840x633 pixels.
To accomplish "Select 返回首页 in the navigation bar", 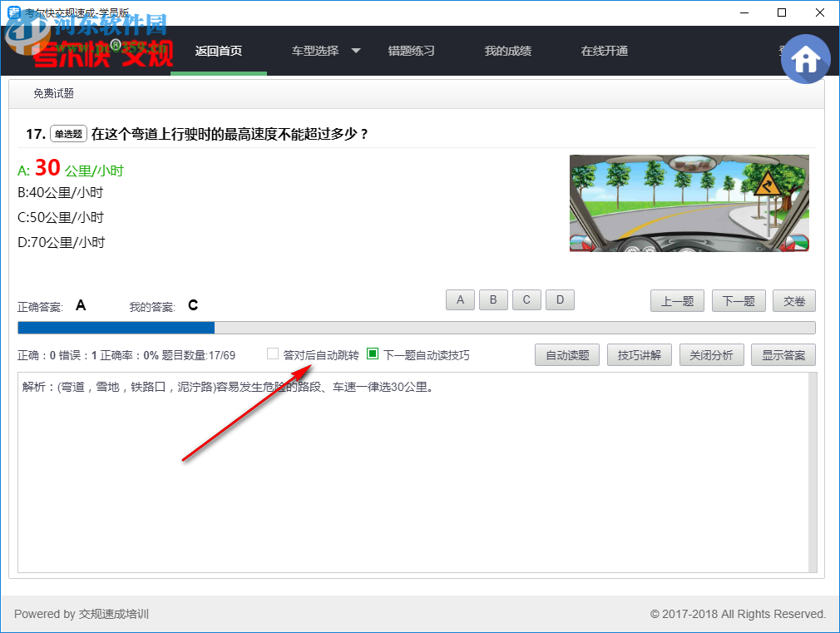I will (x=218, y=51).
